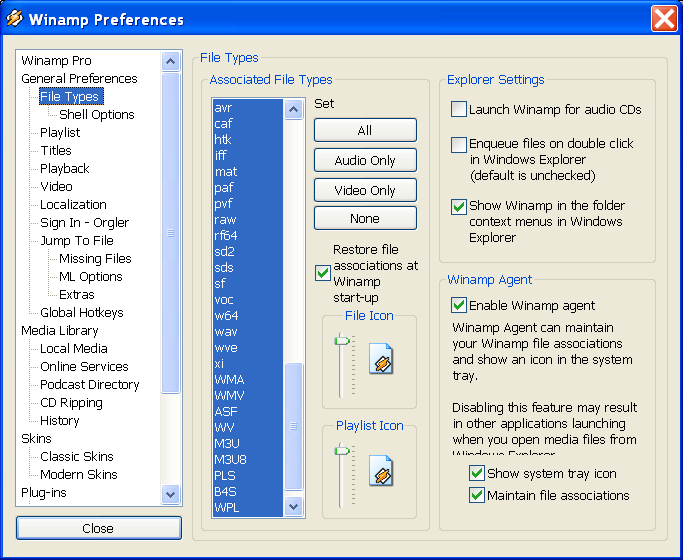Viewport: 683px width, 560px height.
Task: Toggle Show system tray icon option
Action: pos(477,473)
